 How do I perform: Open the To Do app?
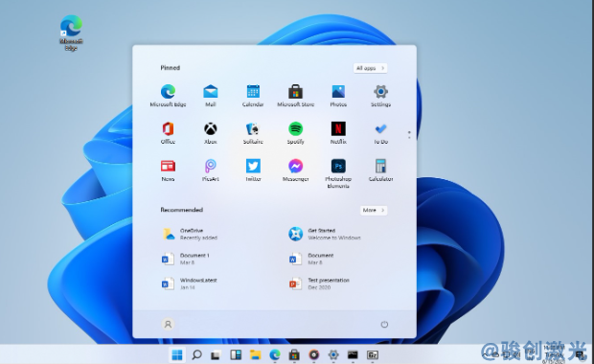click(x=380, y=132)
